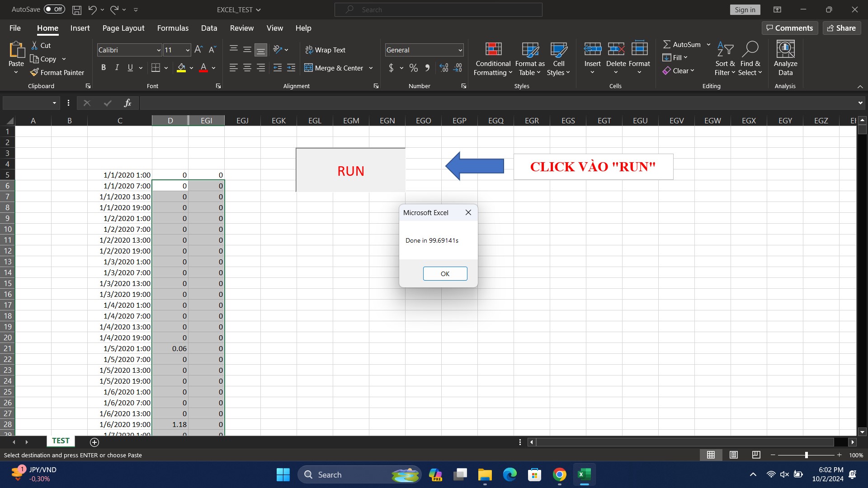Click the Increase Indent icon
The height and width of the screenshot is (488, 868).
(291, 68)
